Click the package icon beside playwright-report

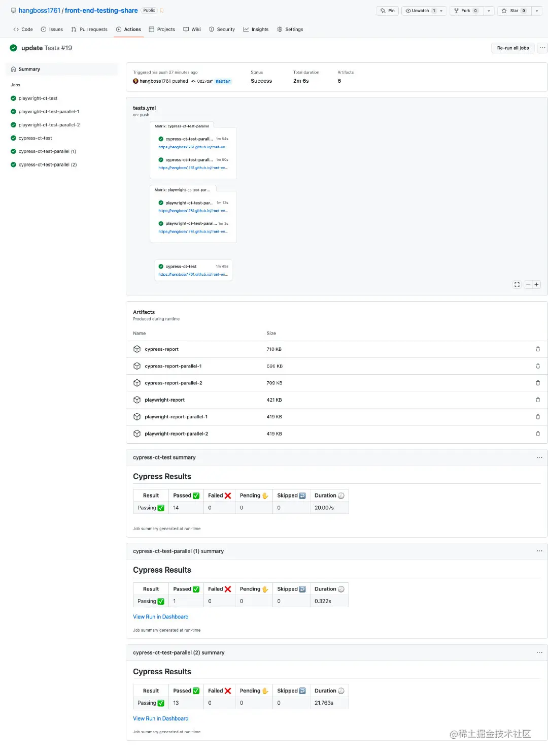(137, 400)
